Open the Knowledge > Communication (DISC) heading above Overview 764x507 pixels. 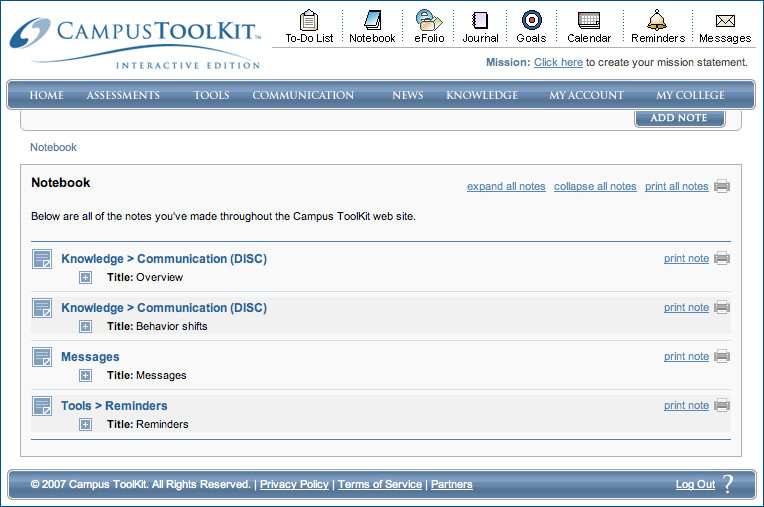[164, 259]
